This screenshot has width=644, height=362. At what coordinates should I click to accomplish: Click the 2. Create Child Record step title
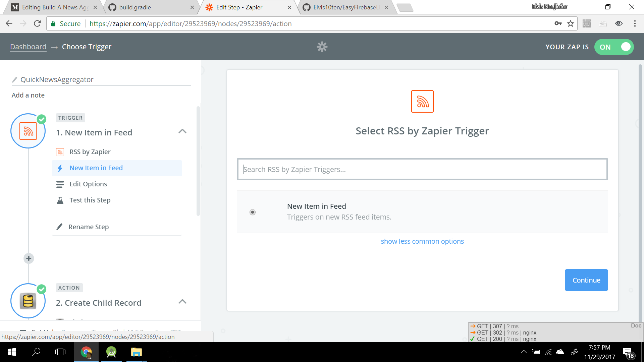pos(99,303)
